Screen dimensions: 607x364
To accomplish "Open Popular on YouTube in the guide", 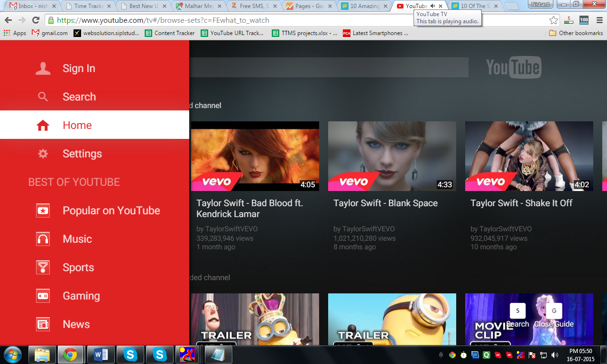I will [x=95, y=210].
